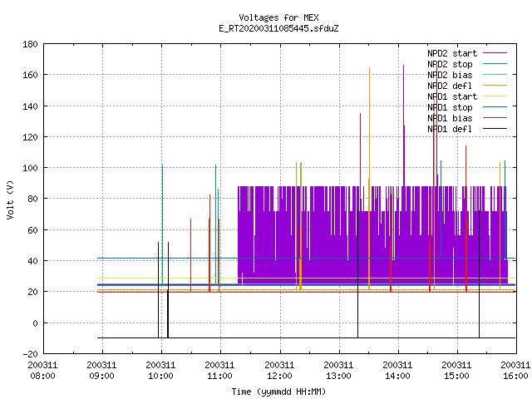Click the x-axis tick '200311 14:00'

pyautogui.click(x=397, y=371)
